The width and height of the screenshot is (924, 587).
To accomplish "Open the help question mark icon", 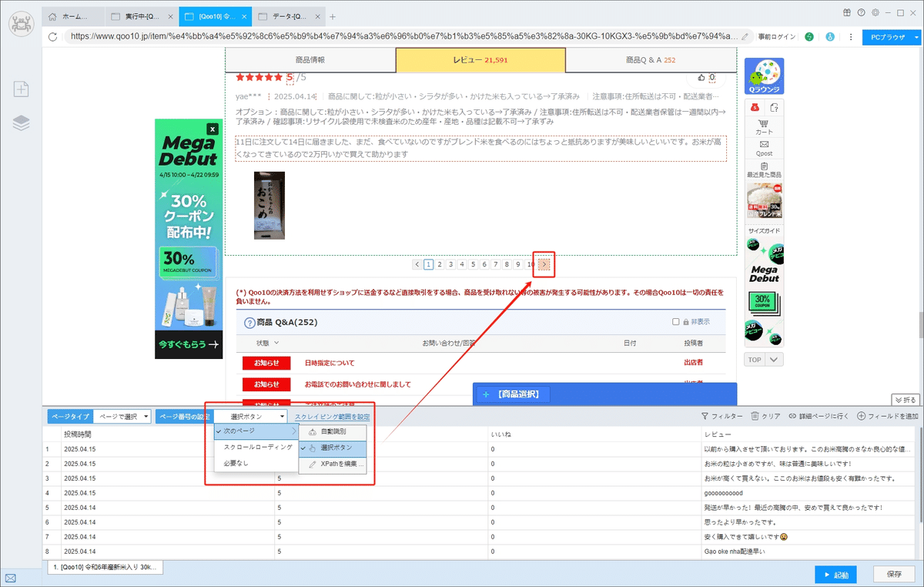I will 861,12.
